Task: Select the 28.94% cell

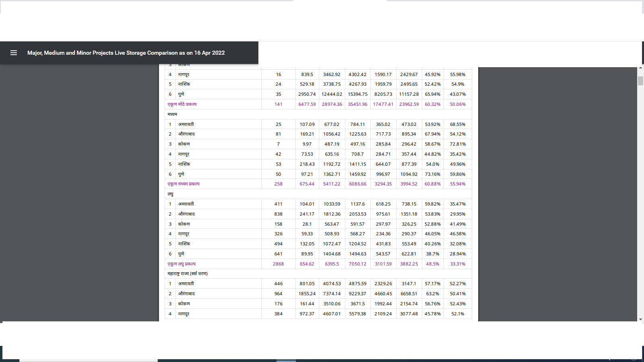Action: pyautogui.click(x=458, y=254)
